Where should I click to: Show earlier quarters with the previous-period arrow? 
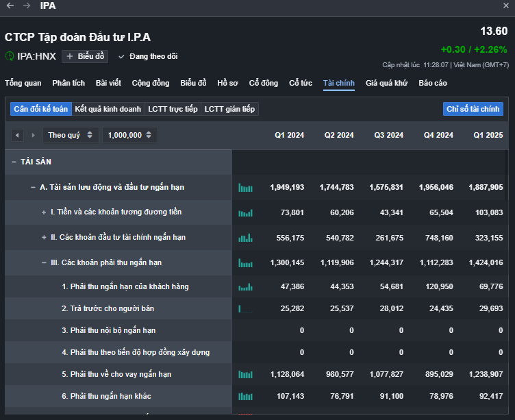pos(17,135)
